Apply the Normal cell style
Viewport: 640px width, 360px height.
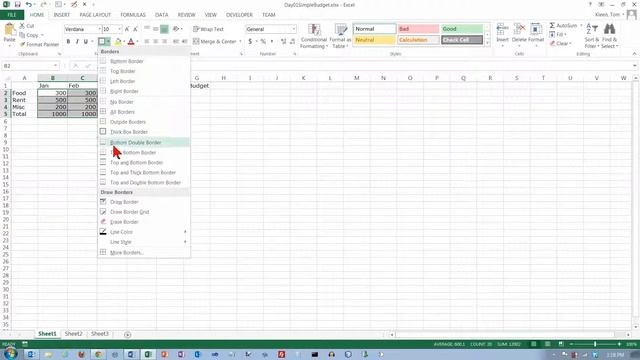pyautogui.click(x=374, y=29)
